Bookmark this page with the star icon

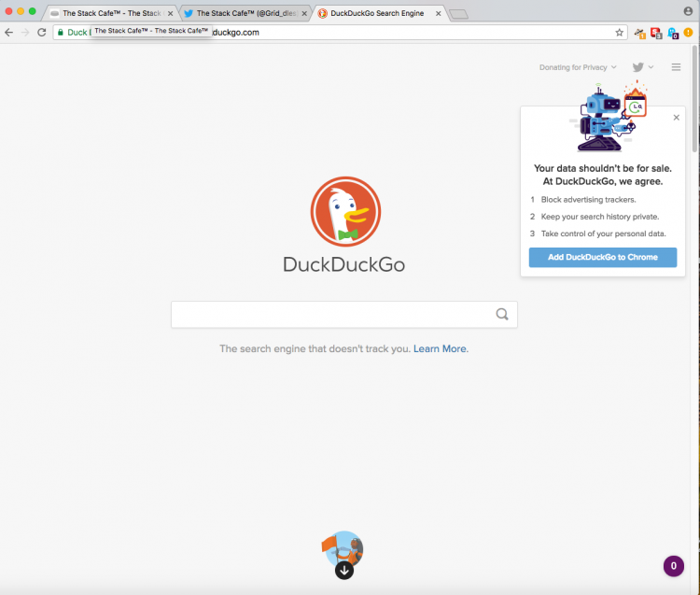[x=619, y=32]
